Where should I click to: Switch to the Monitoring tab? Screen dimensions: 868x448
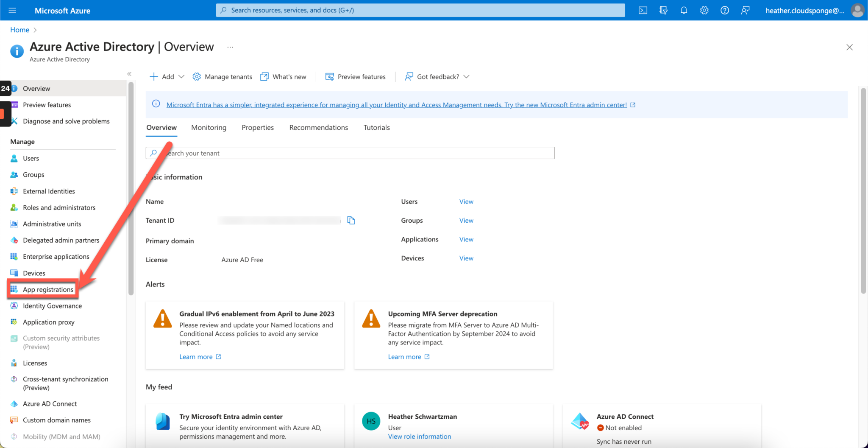(209, 127)
